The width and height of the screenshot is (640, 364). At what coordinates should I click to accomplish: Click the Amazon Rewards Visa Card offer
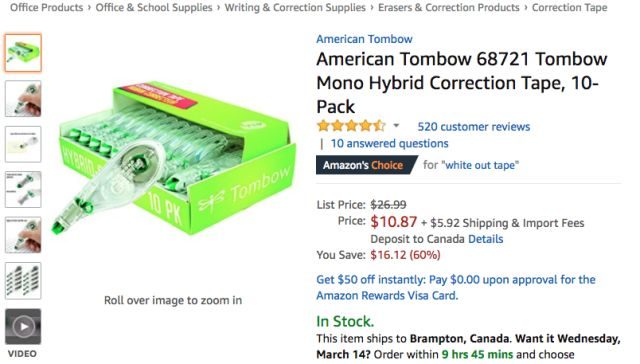(456, 287)
